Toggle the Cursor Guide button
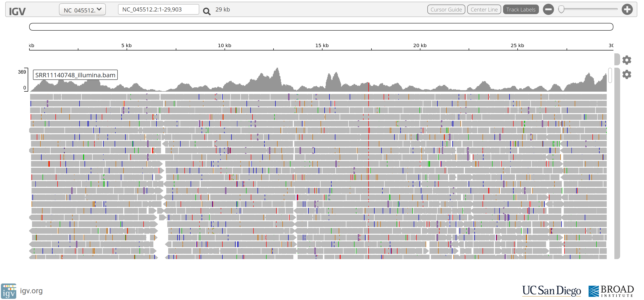This screenshot has width=644, height=300. (x=446, y=10)
